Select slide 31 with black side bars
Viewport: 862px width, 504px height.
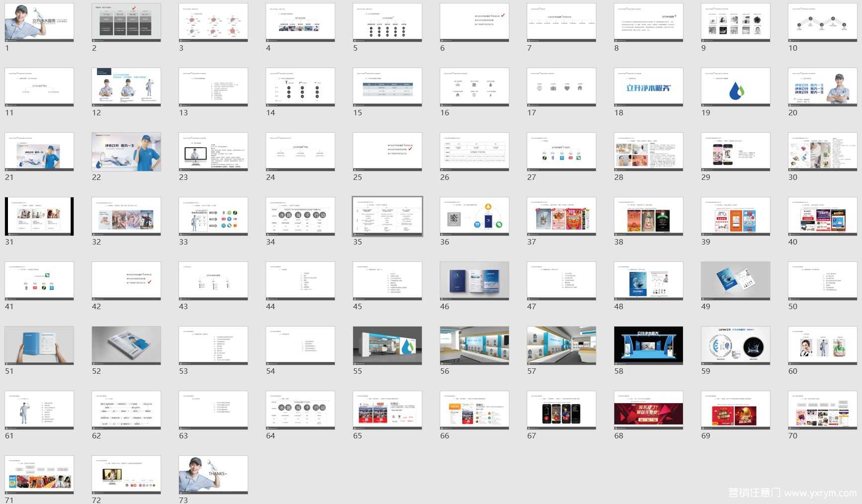[39, 216]
